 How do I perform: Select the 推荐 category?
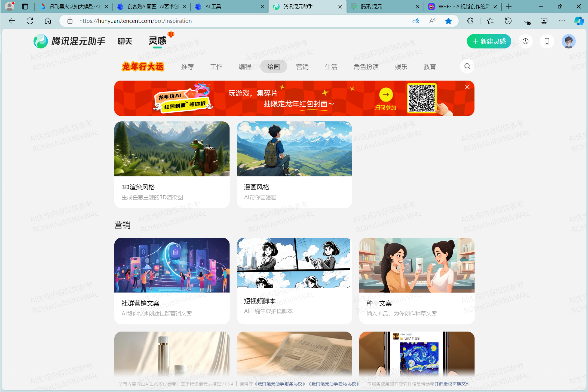(187, 67)
